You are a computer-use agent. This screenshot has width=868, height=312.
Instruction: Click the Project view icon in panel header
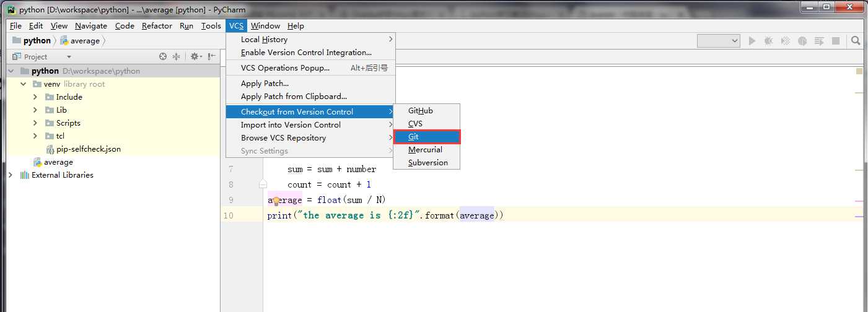tap(17, 56)
